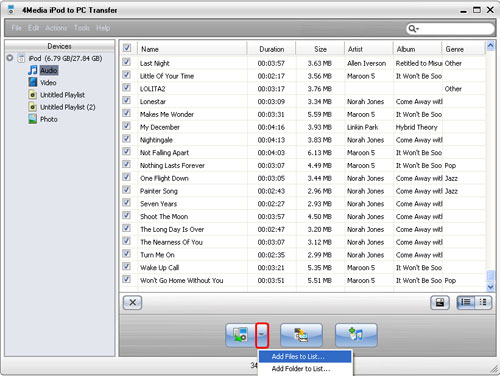Open the Tools menu
The height and width of the screenshot is (376, 500).
click(x=82, y=28)
